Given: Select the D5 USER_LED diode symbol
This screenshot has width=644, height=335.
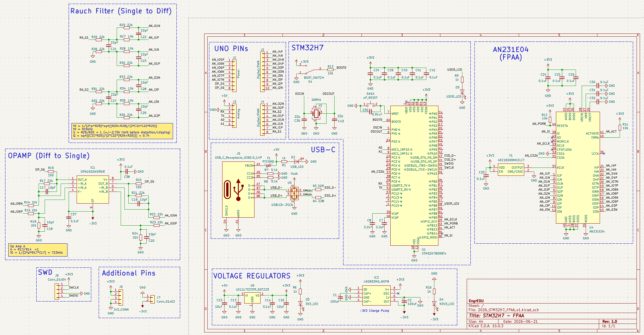Looking at the screenshot, I should (x=462, y=92).
